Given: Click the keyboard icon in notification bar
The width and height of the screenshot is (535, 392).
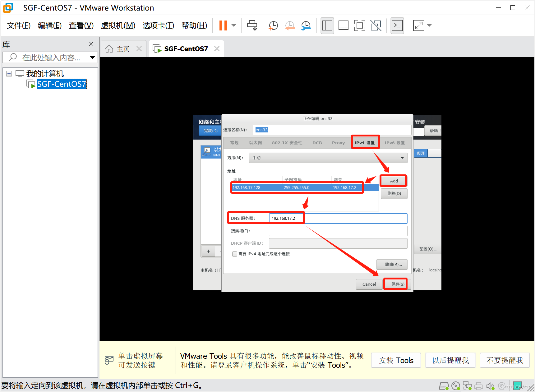Looking at the screenshot, I should pos(109,360).
